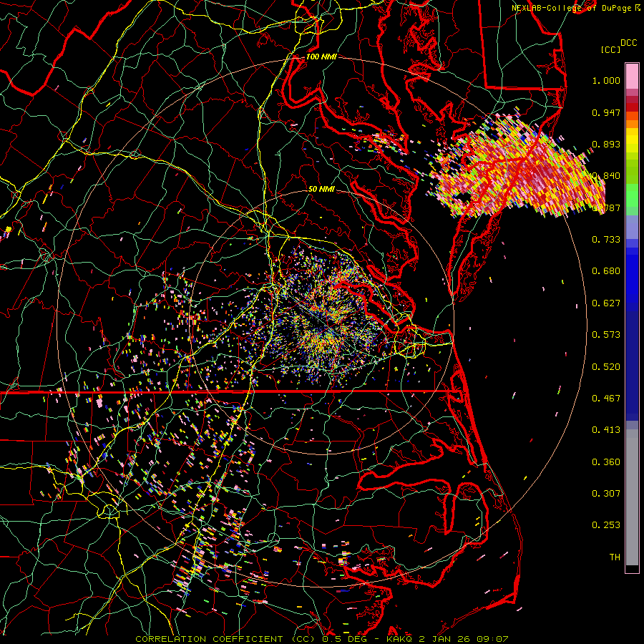Image resolution: width=644 pixels, height=644 pixels.
Task: Click the 50 NMI range ring label
Action: (321, 189)
